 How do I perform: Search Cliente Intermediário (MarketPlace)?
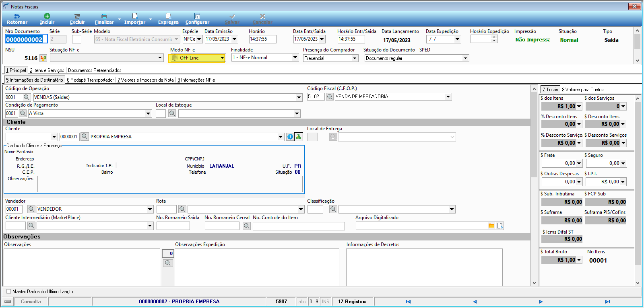(31, 226)
